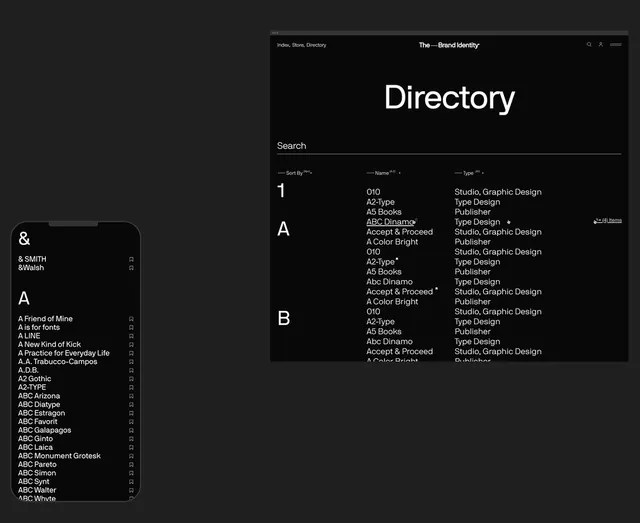Bookmark ABC Simon entry
This screenshot has width=640, height=523.
pyautogui.click(x=131, y=473)
